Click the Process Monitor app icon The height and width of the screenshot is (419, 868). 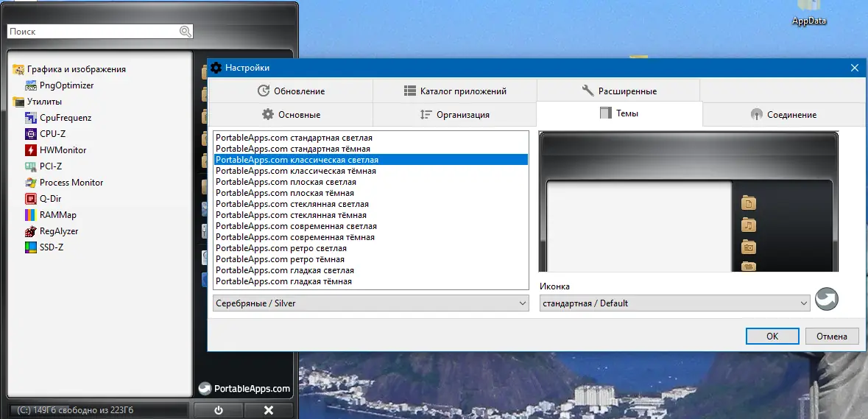coord(31,183)
